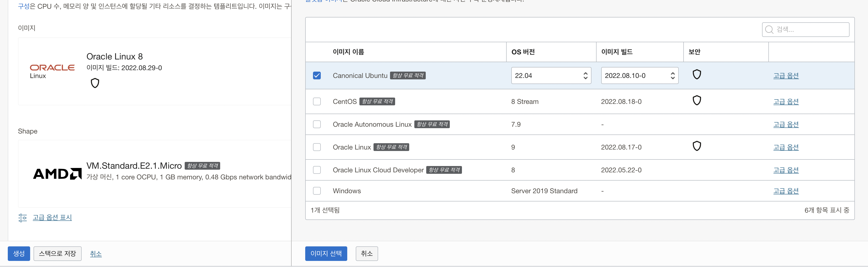Click the 취소 link next to 스택으로 저장
The height and width of the screenshot is (267, 868).
click(x=96, y=254)
